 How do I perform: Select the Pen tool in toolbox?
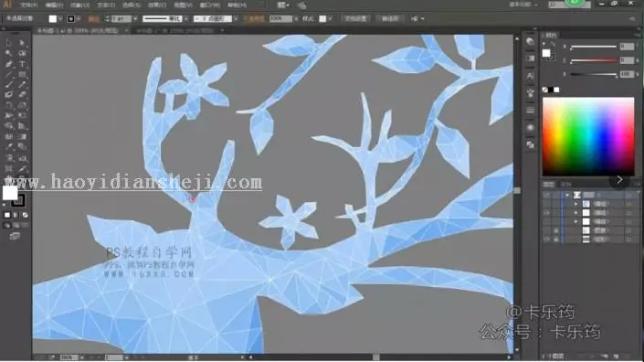point(8,64)
